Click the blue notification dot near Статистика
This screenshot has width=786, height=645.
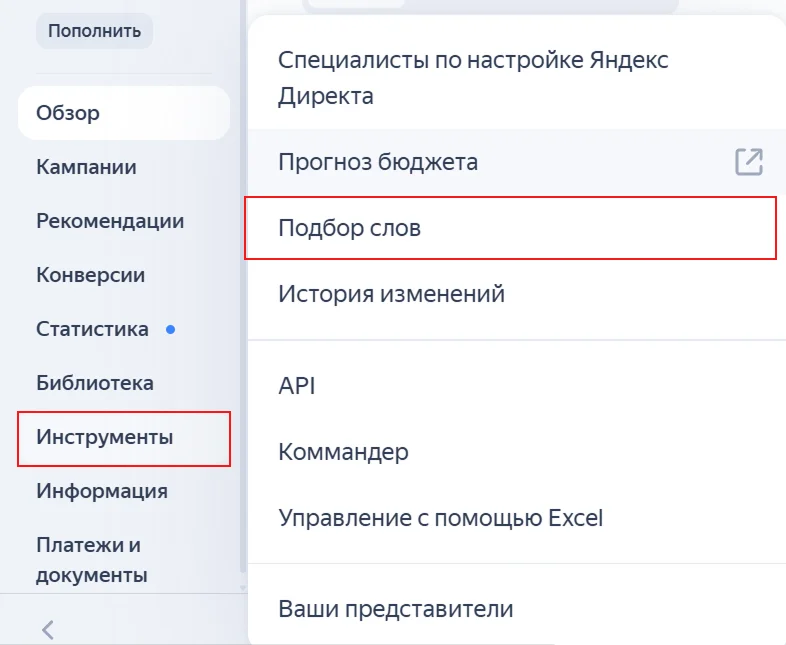point(170,329)
